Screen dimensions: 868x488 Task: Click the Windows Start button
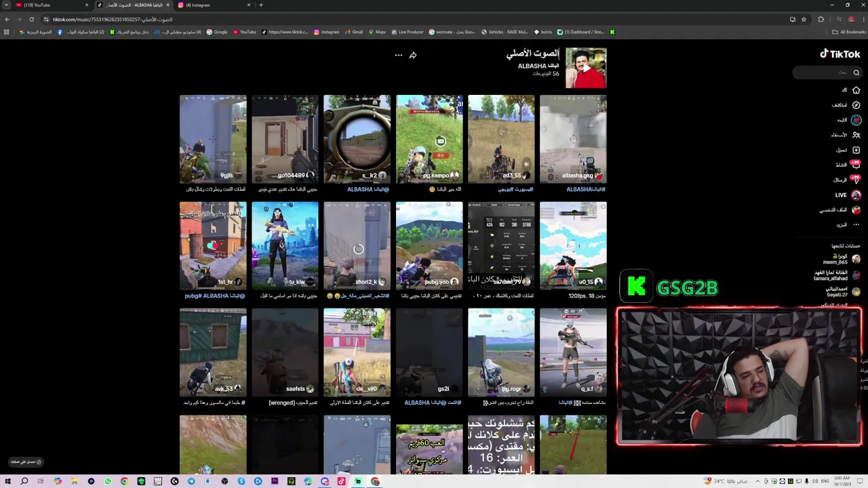7,481
